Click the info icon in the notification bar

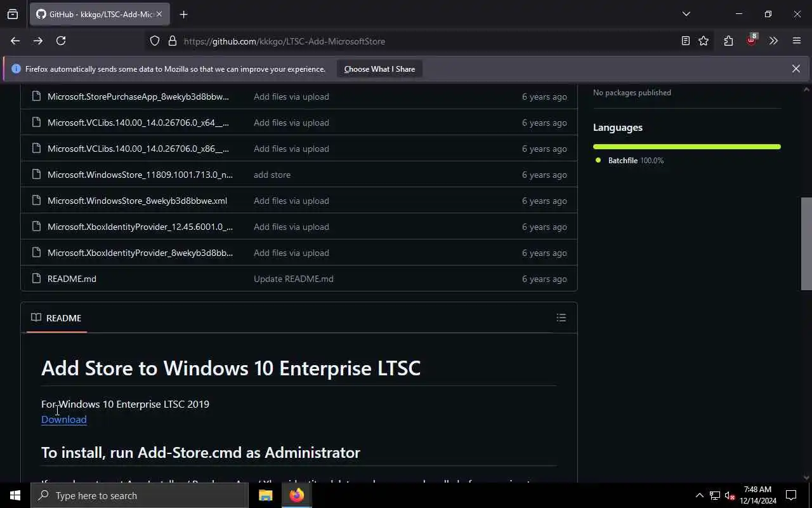tap(16, 69)
